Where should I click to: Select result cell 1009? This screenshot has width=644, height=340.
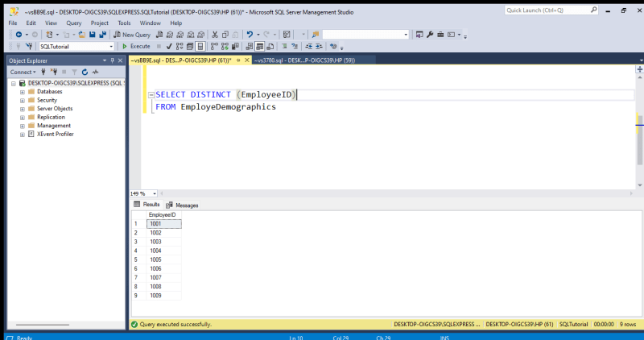pyautogui.click(x=164, y=296)
